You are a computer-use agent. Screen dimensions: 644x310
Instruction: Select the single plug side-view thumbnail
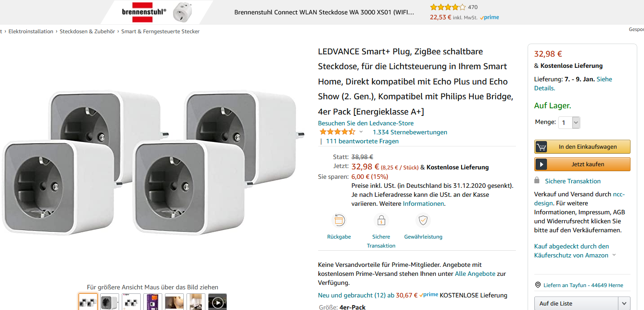pyautogui.click(x=110, y=302)
